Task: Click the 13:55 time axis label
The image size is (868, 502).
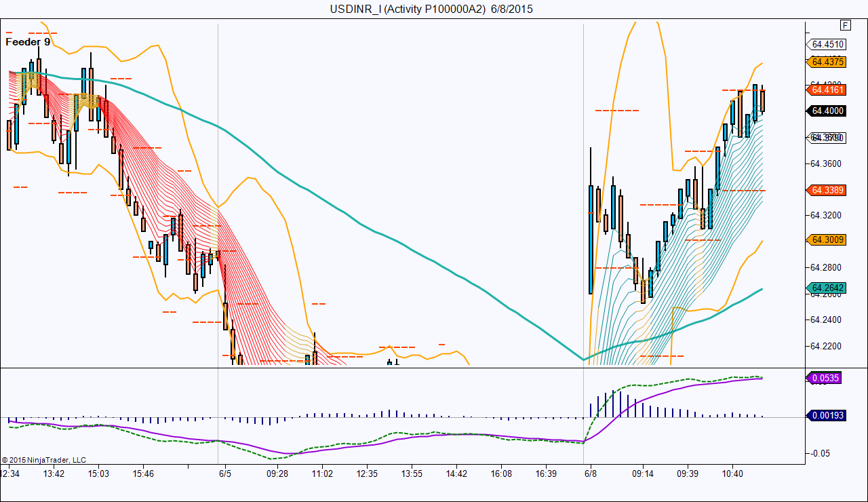Action: click(412, 474)
